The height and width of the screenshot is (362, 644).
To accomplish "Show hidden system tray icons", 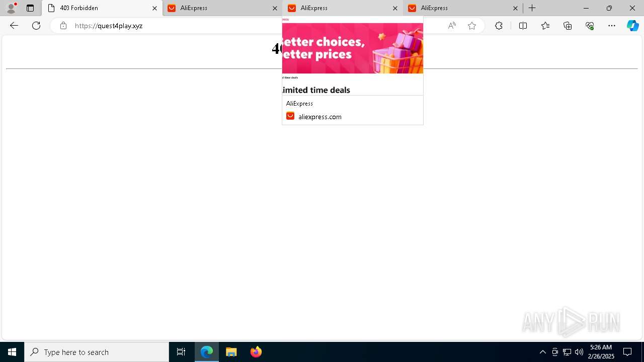I will [542, 352].
